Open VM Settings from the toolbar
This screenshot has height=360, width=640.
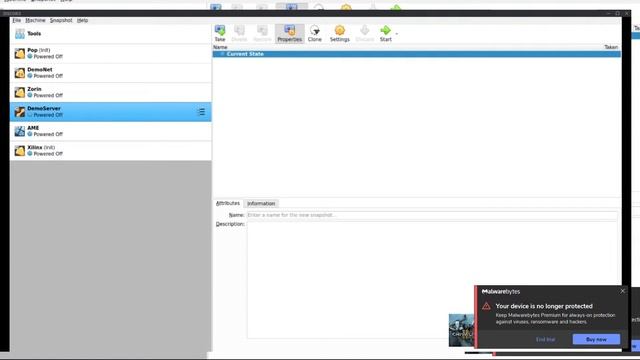(340, 33)
